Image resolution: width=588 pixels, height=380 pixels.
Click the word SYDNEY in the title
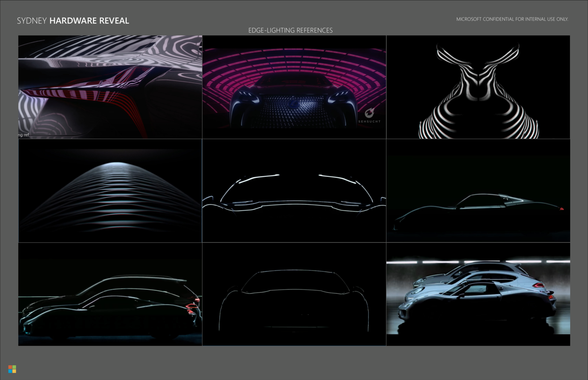coord(32,21)
